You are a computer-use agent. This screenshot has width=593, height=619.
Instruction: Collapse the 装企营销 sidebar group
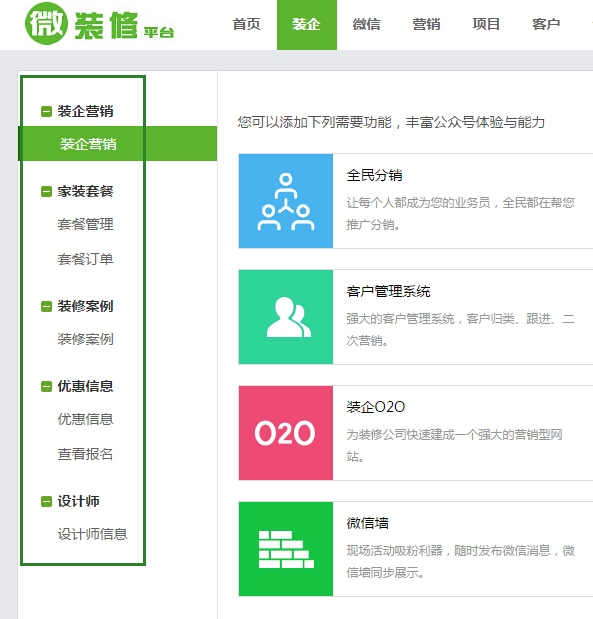(46, 112)
